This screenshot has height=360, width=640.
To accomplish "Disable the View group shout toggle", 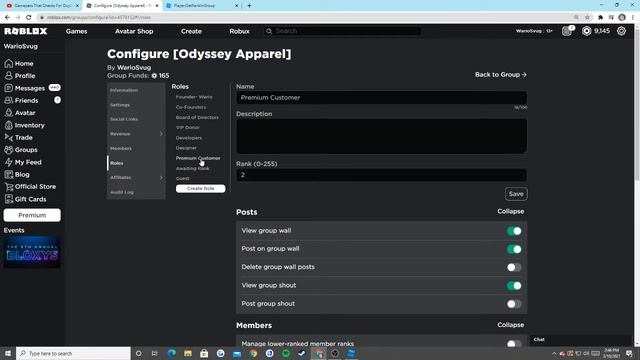I will pyautogui.click(x=514, y=286).
